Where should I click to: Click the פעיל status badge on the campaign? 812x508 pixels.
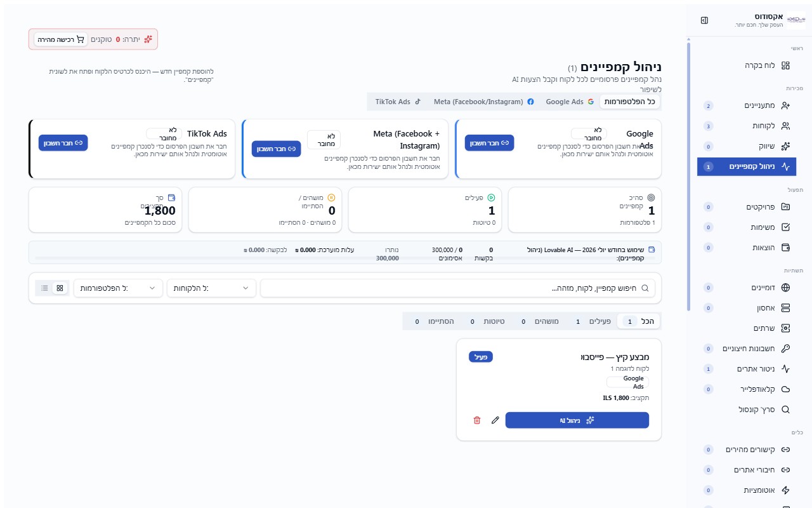481,357
